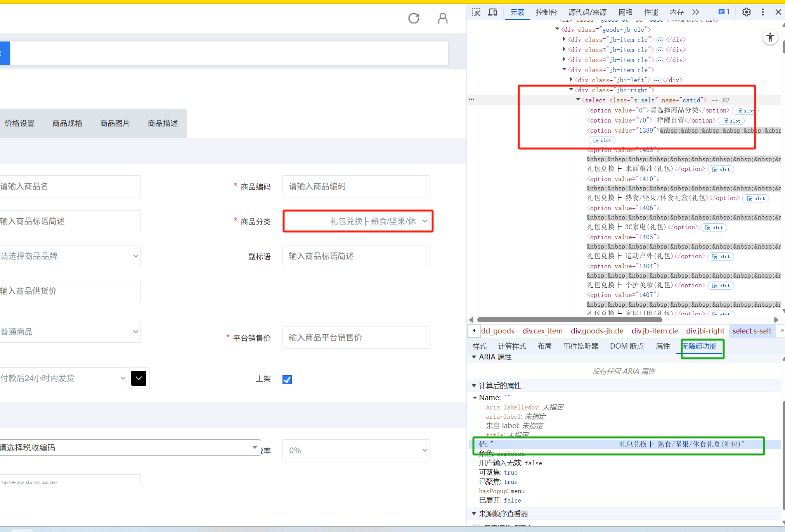Open the user profile icon
Screen dimensions: 785x532
pos(442,18)
